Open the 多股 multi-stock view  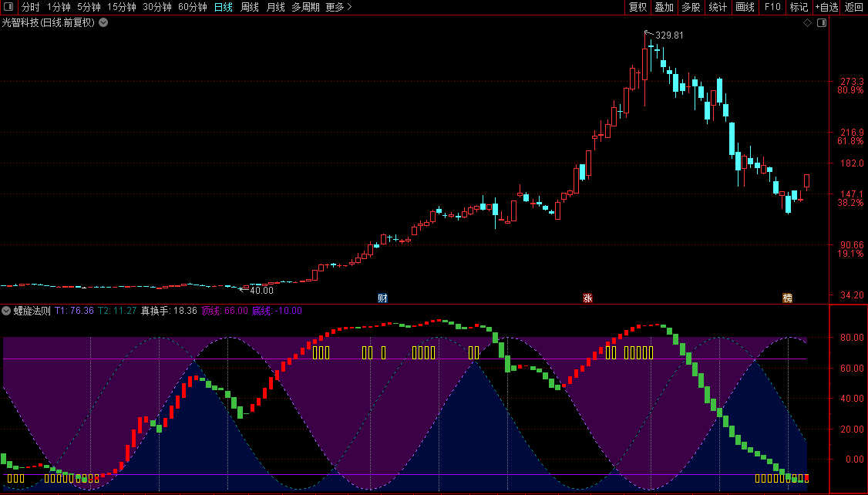[691, 7]
